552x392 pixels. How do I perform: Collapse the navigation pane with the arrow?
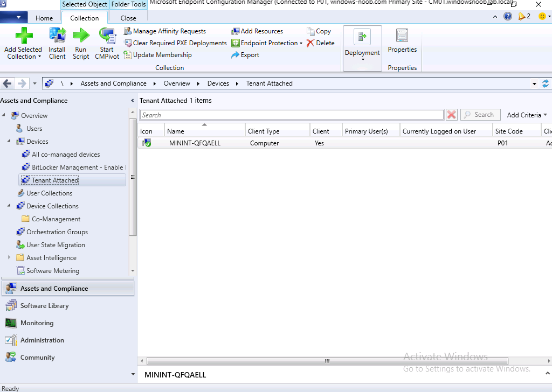point(133,101)
